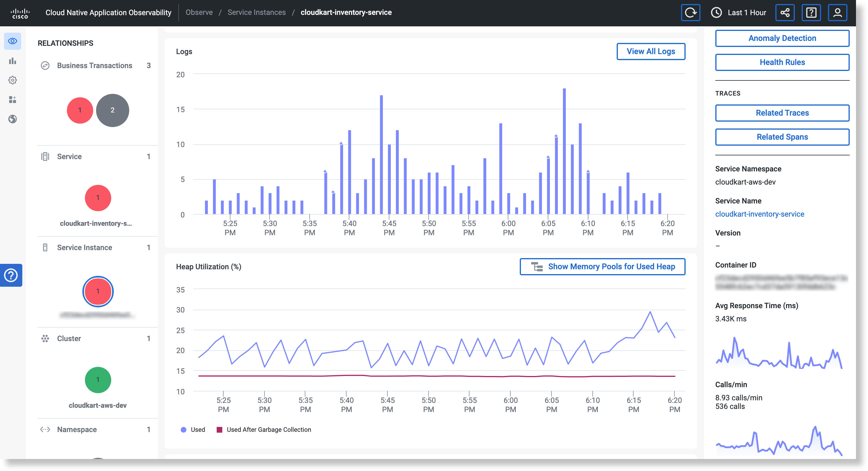Select the 8.93 calls/min value
Viewport: 868px width, 471px height.
tap(738, 398)
